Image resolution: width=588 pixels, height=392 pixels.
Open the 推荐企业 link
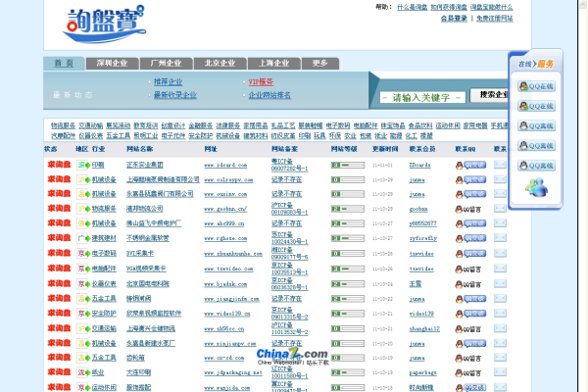168,81
